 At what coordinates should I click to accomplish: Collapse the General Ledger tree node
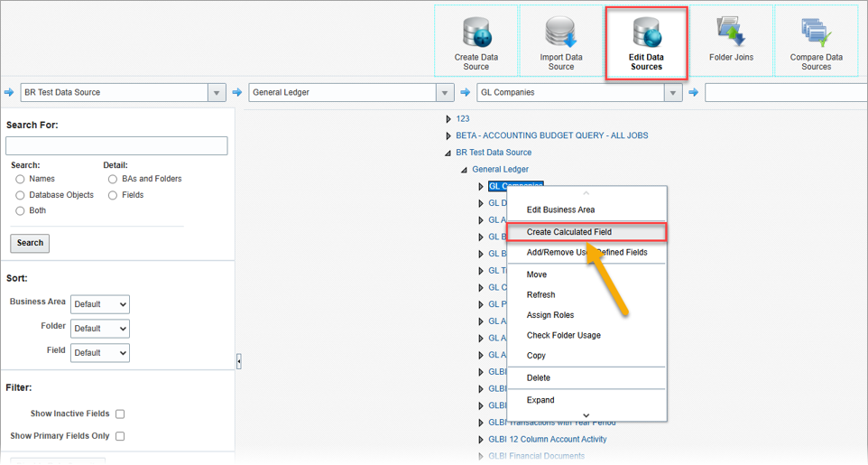tap(464, 170)
